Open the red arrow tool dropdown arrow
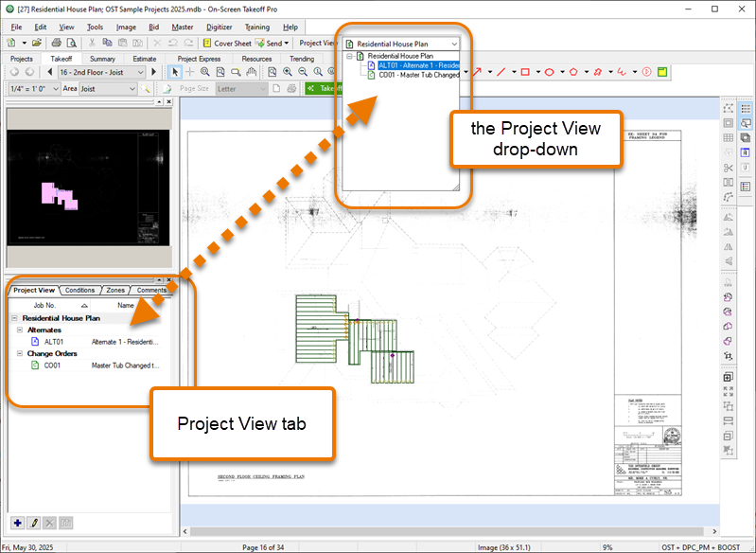 click(x=490, y=72)
